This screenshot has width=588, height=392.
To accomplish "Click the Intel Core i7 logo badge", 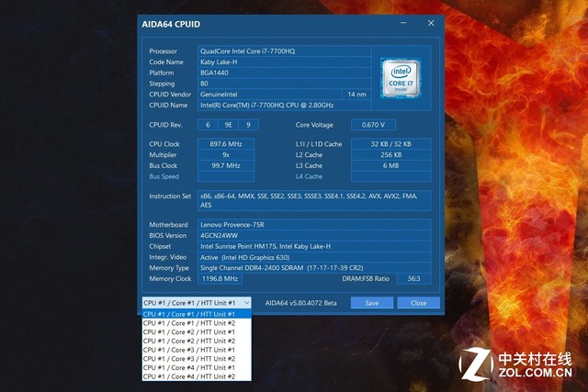I will pos(401,78).
